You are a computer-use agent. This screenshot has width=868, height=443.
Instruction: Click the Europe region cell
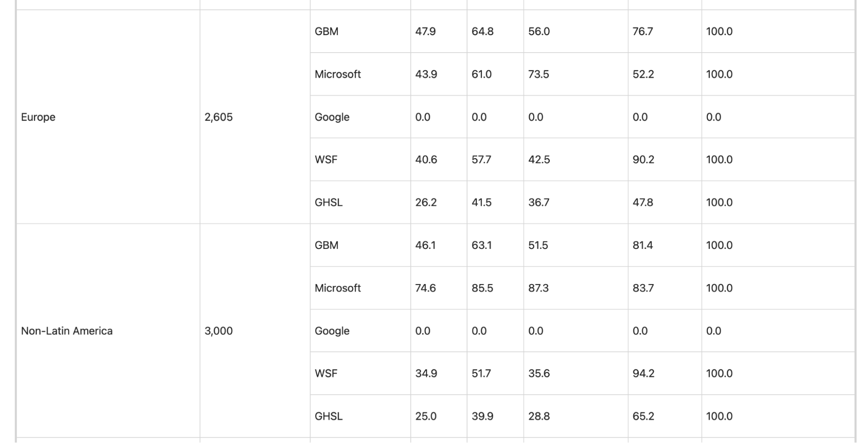pos(108,117)
